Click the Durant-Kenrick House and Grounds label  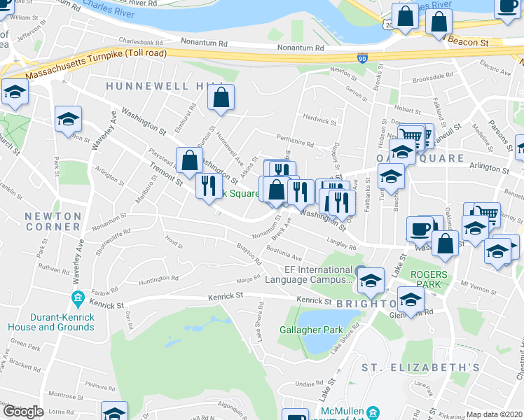pos(51,322)
